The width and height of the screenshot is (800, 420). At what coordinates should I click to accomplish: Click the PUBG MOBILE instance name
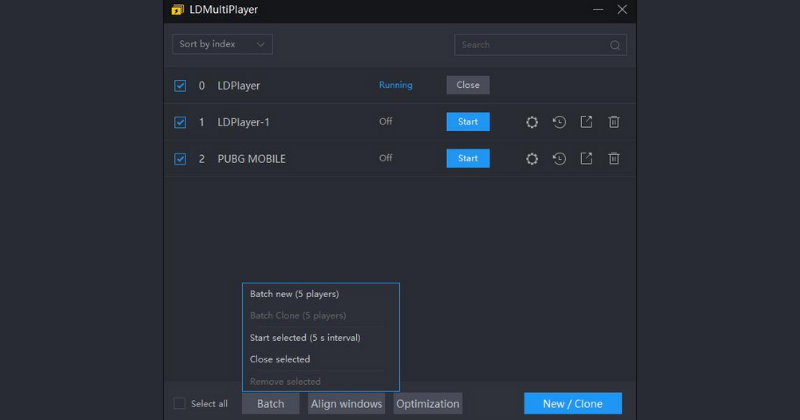[x=252, y=159]
